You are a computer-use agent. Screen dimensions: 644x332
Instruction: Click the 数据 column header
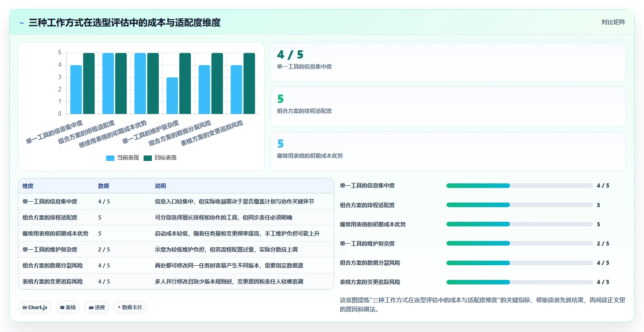pos(103,186)
